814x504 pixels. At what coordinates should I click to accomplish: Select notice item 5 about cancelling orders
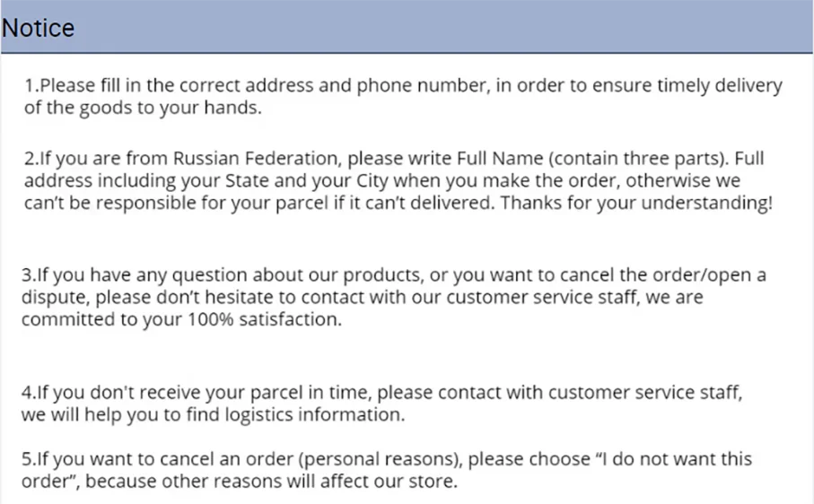click(x=387, y=470)
